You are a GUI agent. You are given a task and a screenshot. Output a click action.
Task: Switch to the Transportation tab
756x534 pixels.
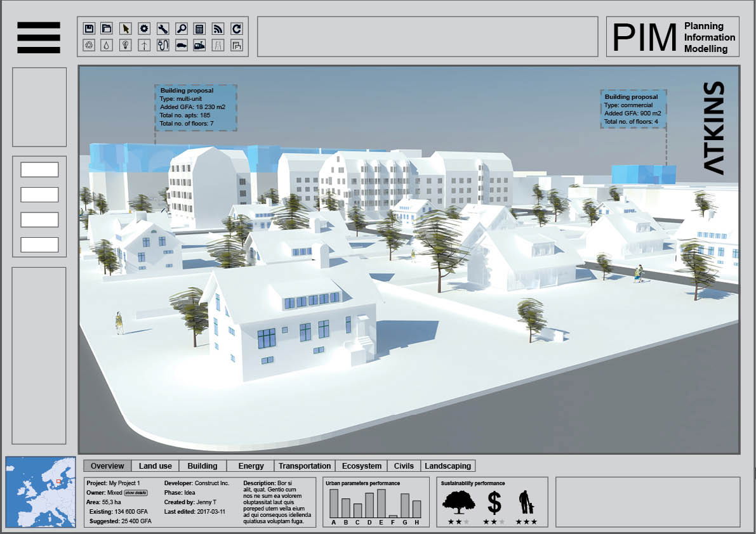pyautogui.click(x=305, y=466)
